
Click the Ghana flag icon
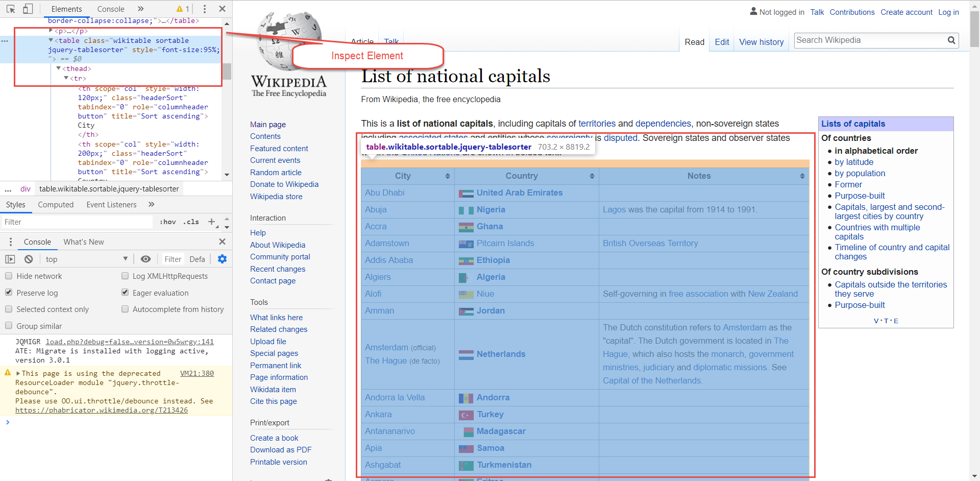tap(466, 227)
